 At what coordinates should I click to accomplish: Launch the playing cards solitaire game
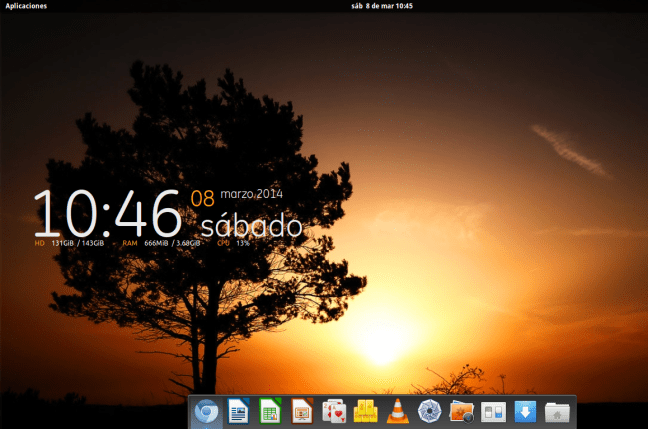[x=334, y=411]
